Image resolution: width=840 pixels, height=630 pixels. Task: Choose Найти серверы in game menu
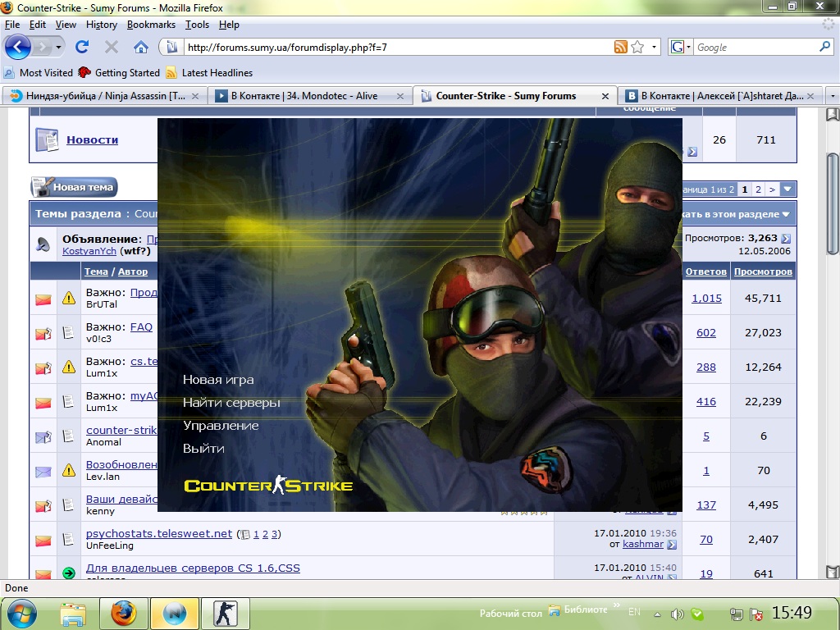(x=231, y=403)
